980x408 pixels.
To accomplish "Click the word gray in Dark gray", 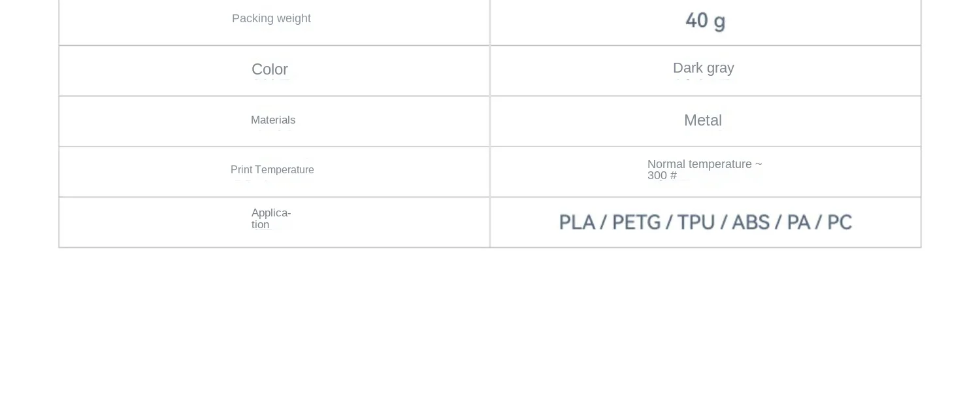I will (720, 69).
